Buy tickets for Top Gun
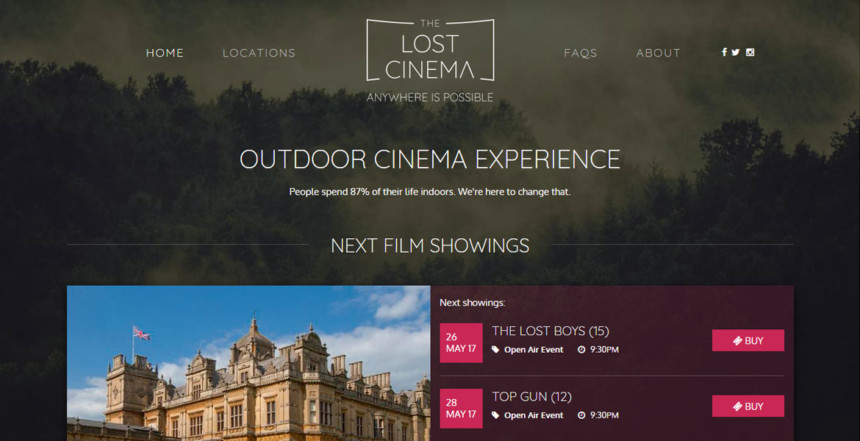This screenshot has width=860, height=441. click(x=748, y=406)
